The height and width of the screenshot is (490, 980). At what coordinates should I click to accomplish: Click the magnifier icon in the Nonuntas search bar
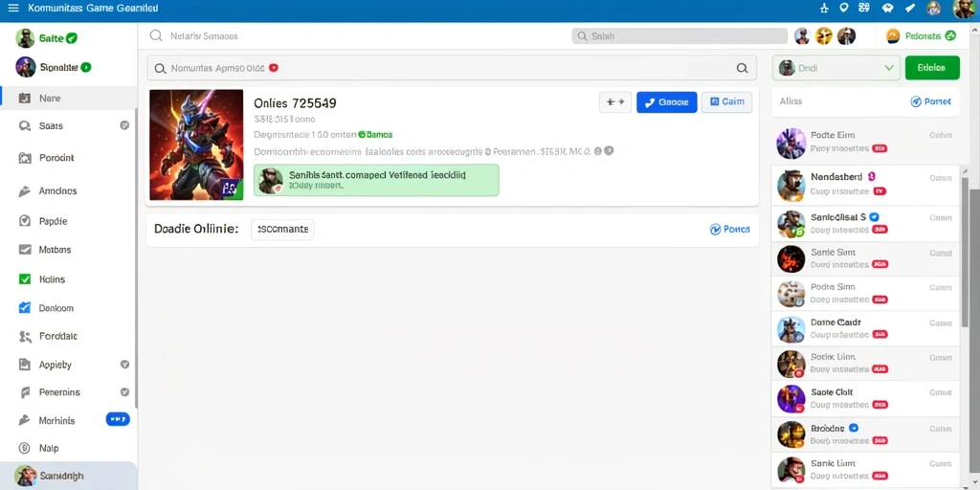(742, 68)
